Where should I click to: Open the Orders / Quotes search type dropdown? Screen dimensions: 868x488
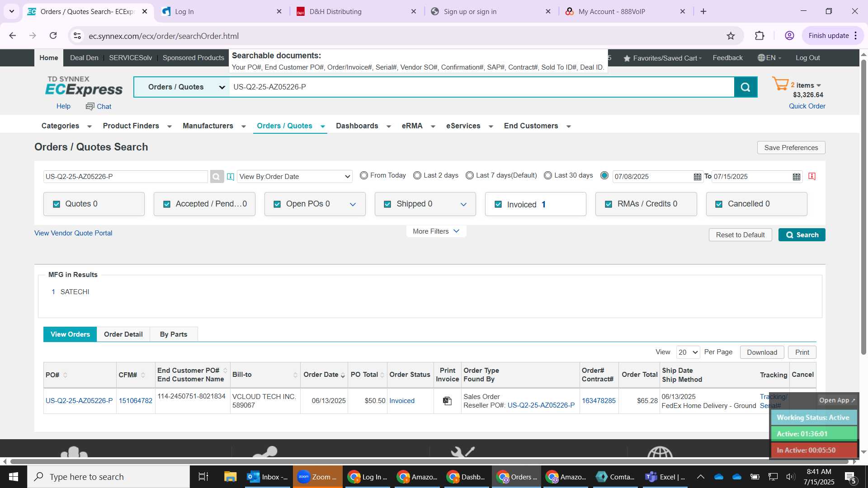coord(182,87)
